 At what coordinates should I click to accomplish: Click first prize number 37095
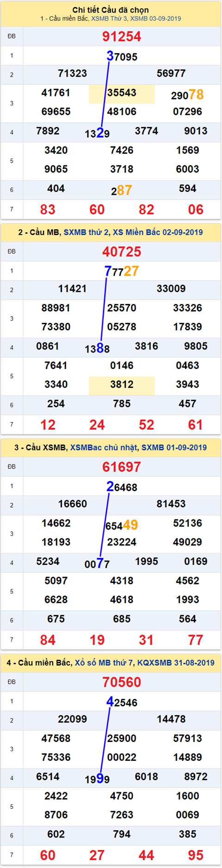[122, 56]
